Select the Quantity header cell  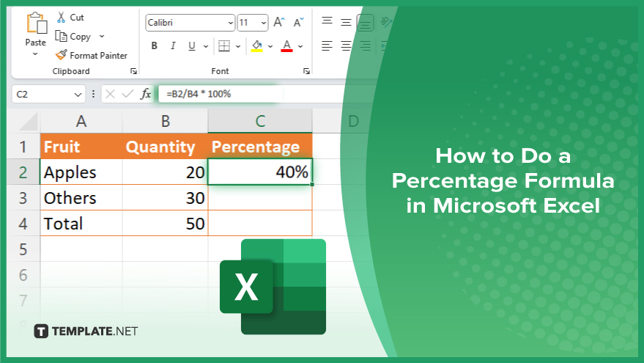coord(165,147)
